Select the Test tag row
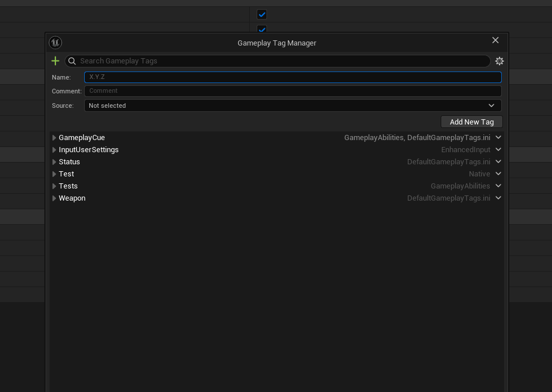The height and width of the screenshot is (392, 552). click(277, 174)
